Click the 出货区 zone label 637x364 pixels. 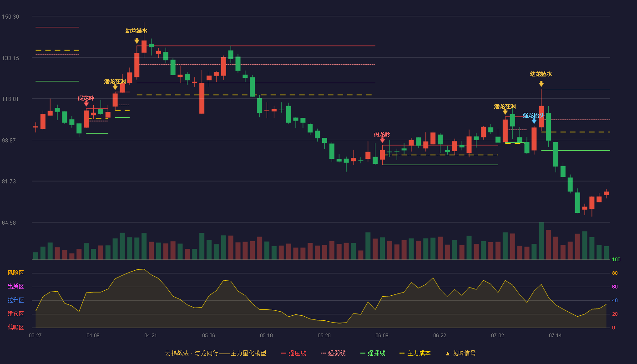[15, 287]
